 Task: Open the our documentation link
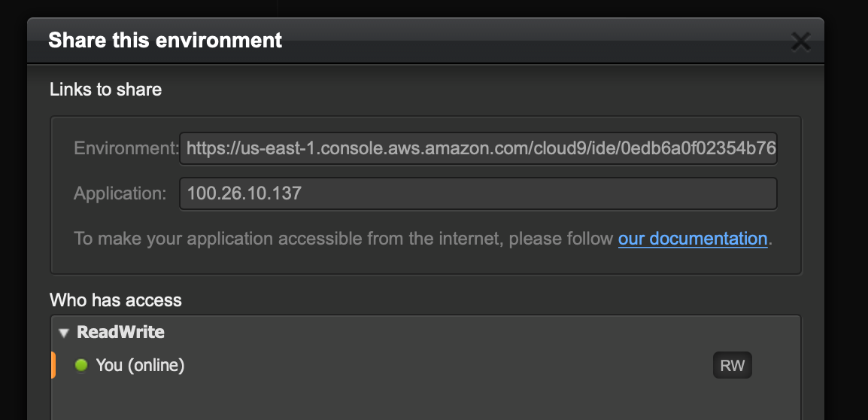point(693,239)
